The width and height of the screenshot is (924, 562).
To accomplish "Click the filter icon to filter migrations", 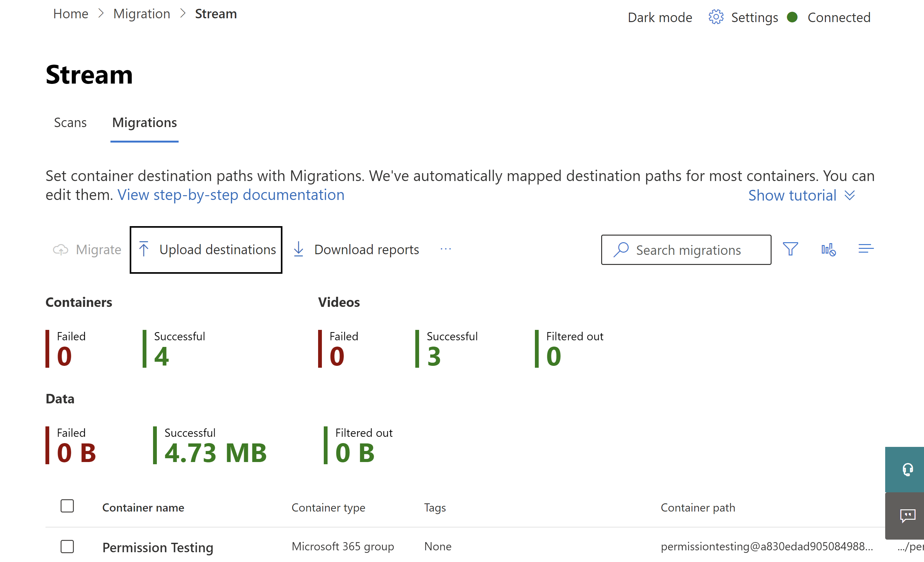I will click(790, 249).
